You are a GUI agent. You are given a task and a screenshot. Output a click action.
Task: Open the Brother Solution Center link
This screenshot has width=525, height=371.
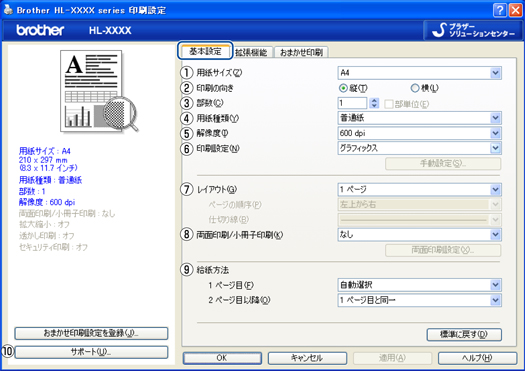coord(473,30)
